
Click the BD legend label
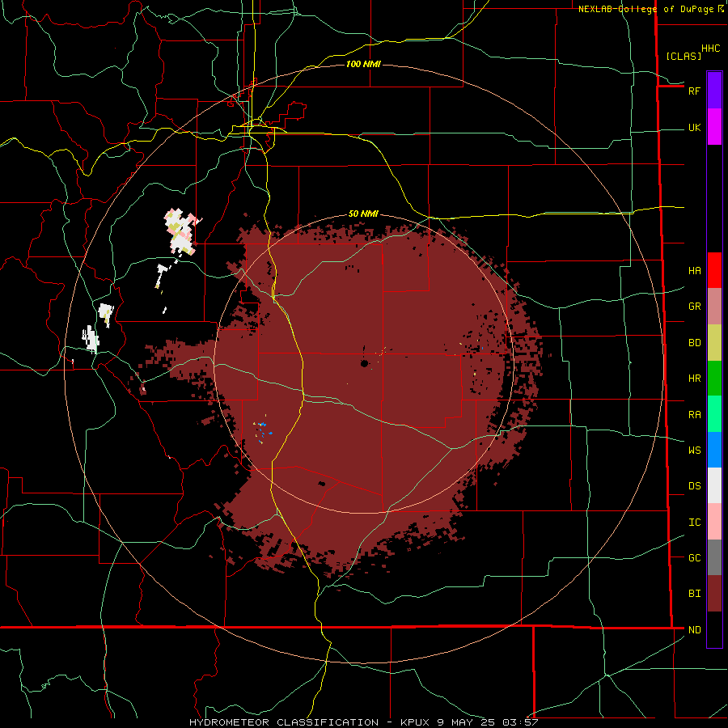(694, 343)
